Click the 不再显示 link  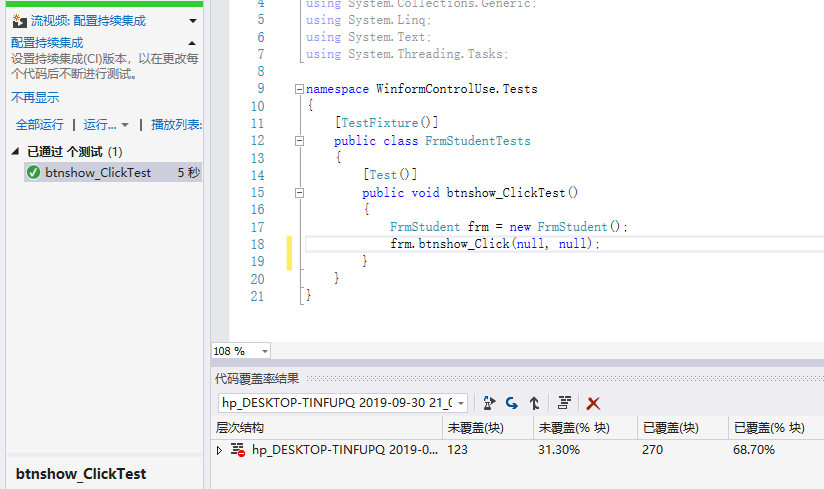(x=35, y=97)
